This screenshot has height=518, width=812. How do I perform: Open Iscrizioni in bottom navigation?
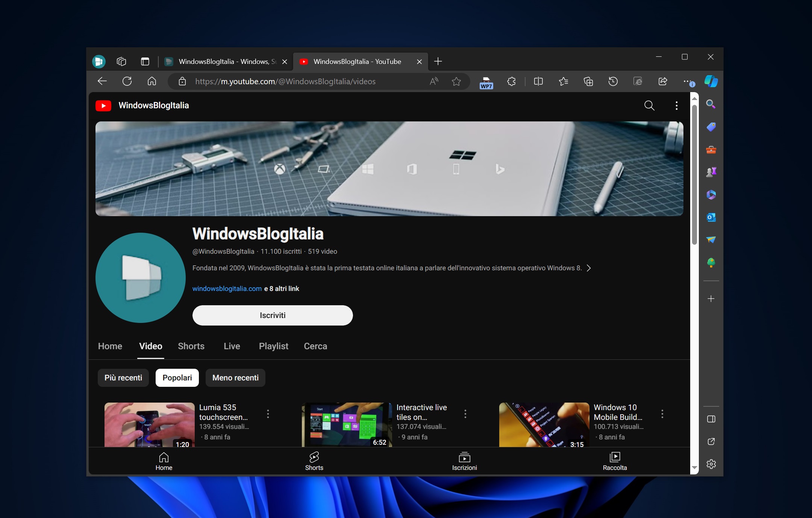pyautogui.click(x=465, y=461)
